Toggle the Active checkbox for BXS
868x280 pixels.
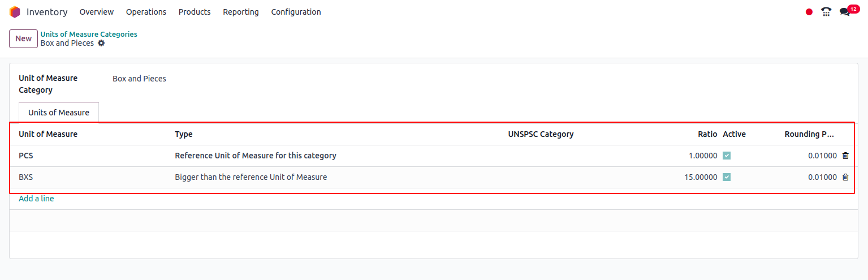(x=727, y=177)
